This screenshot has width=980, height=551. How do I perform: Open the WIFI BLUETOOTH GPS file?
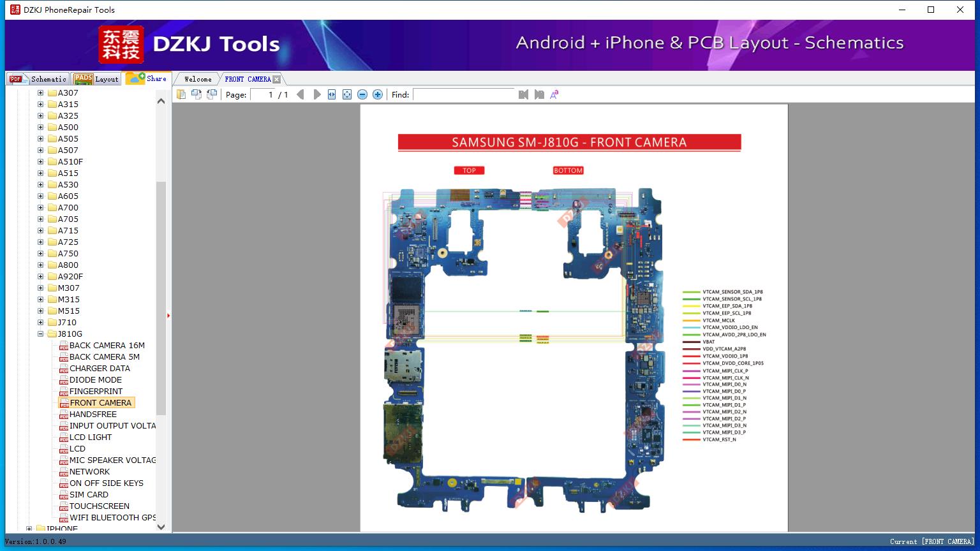pos(113,518)
